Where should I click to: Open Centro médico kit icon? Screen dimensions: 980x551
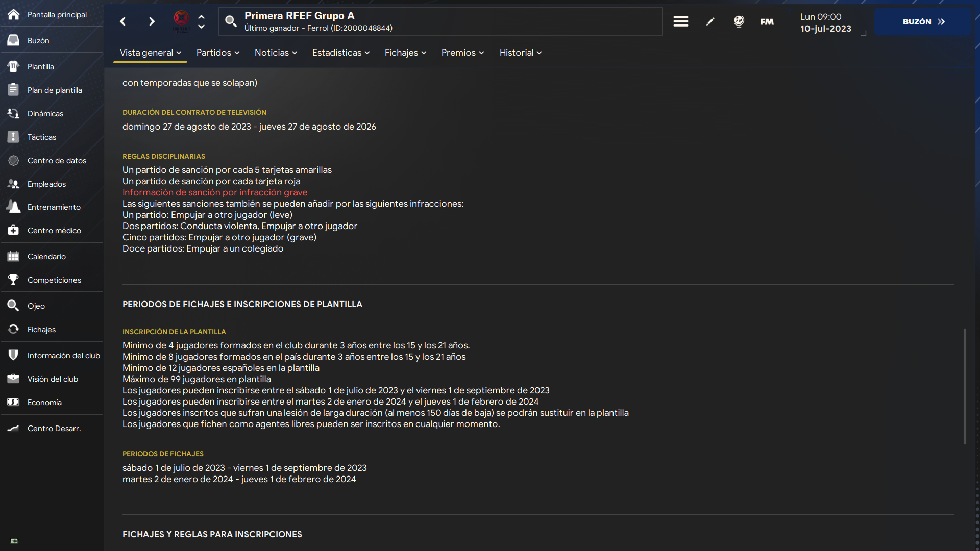(x=14, y=230)
